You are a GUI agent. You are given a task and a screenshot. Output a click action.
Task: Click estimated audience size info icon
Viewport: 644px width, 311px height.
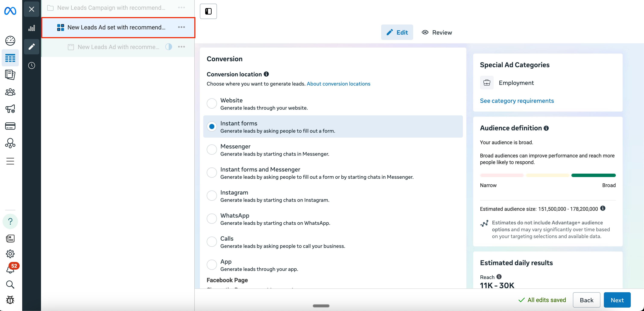603,208
